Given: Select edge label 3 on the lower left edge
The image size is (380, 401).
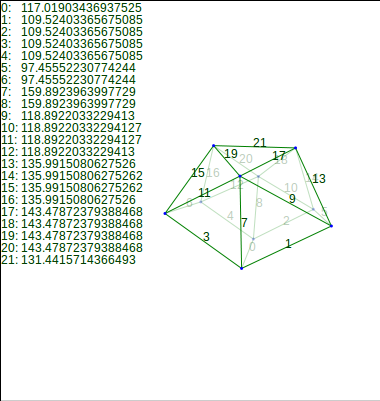Looking at the screenshot, I should pyautogui.click(x=206, y=237).
